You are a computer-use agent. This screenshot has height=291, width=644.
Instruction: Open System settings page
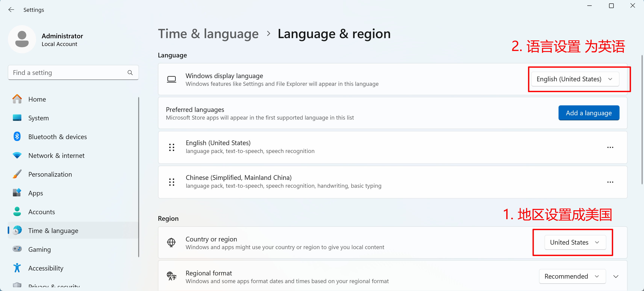[x=73, y=118]
